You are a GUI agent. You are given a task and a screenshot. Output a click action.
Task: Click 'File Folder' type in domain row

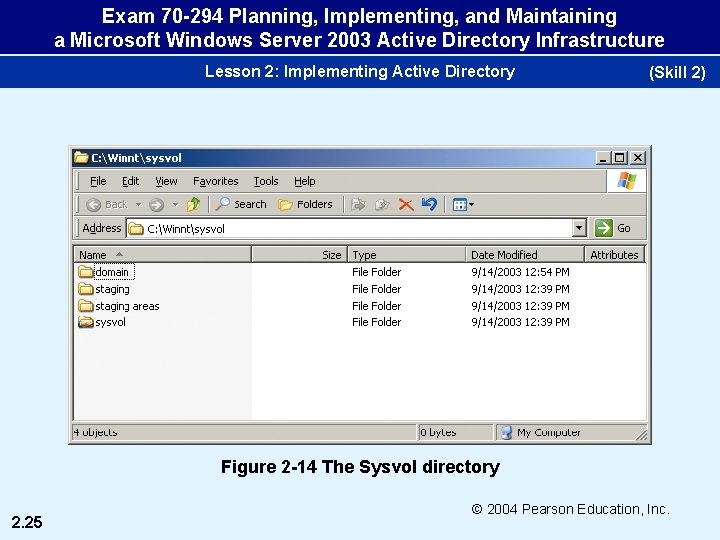(x=377, y=272)
